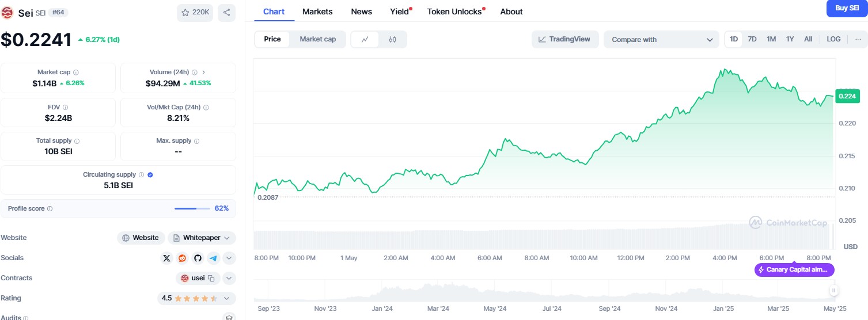Image resolution: width=868 pixels, height=320 pixels.
Task: Open the Telegram social link
Action: coord(213,258)
